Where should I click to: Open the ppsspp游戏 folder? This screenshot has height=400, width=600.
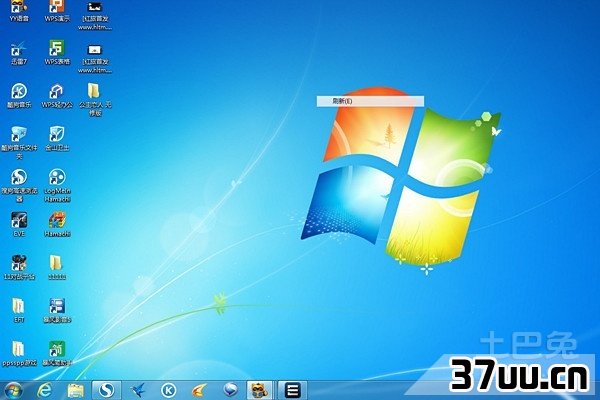tap(19, 353)
